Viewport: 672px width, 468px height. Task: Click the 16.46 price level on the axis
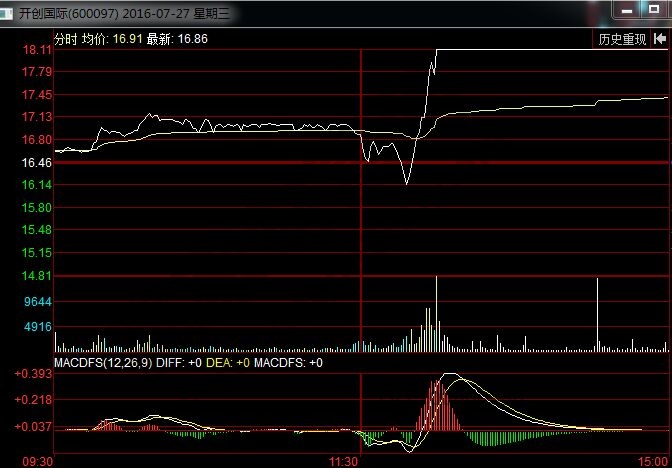38,162
